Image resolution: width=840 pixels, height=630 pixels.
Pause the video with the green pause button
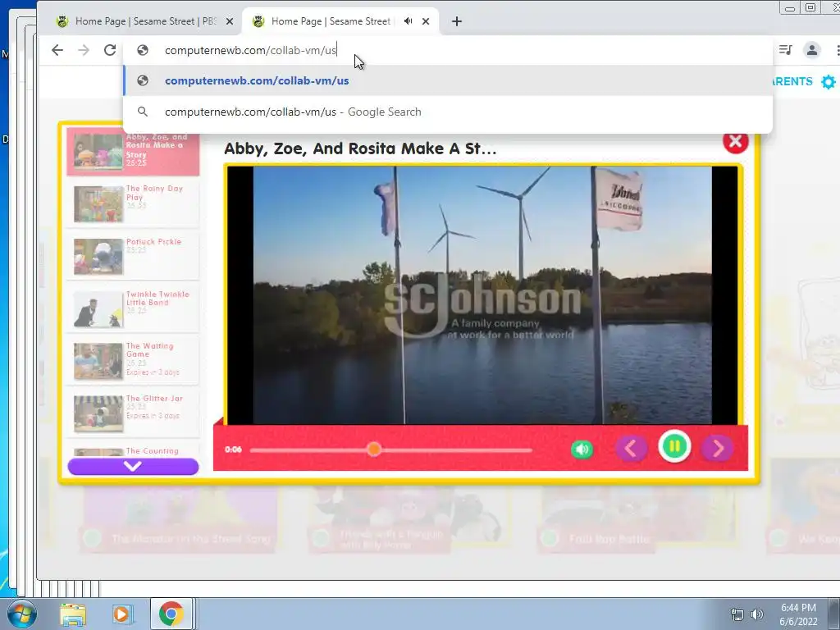coord(674,446)
